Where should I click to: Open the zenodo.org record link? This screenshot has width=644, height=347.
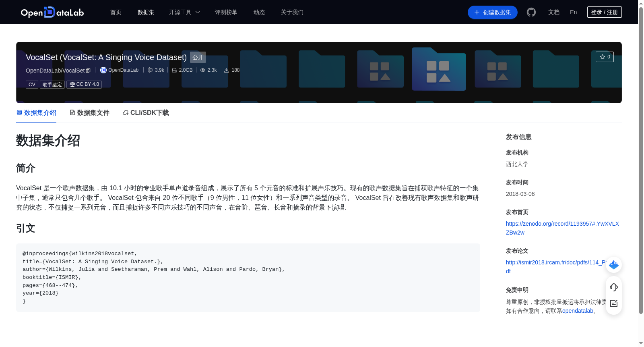click(x=562, y=228)
